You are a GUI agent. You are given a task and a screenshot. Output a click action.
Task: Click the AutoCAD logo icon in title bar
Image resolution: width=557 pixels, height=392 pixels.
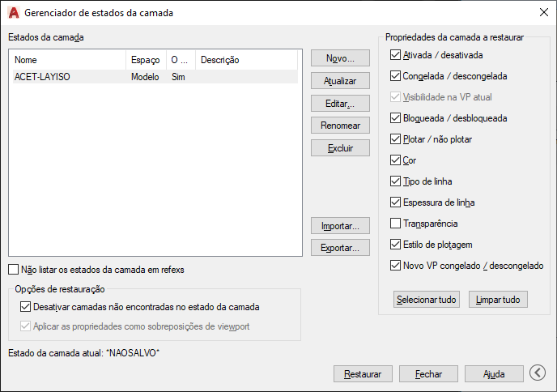pos(14,13)
